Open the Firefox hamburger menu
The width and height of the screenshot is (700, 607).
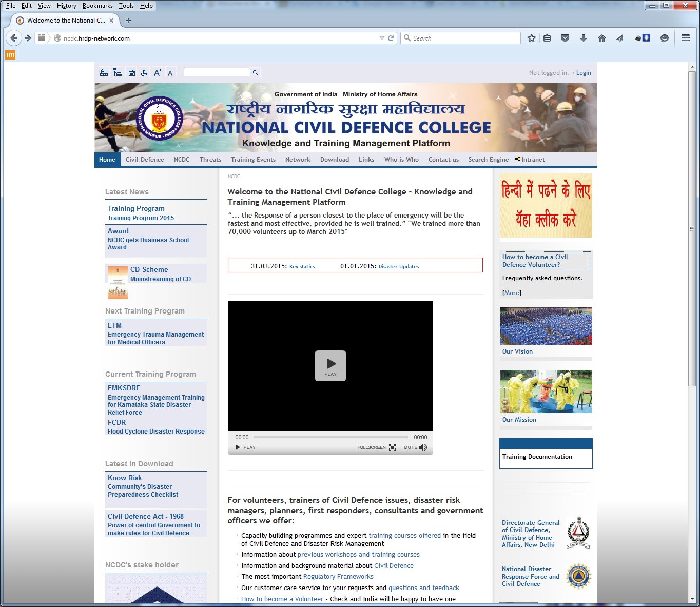685,38
